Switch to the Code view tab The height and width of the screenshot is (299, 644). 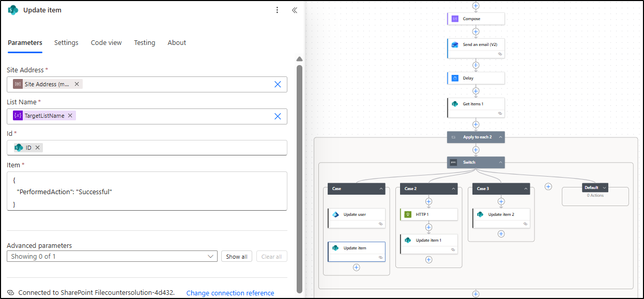(106, 42)
